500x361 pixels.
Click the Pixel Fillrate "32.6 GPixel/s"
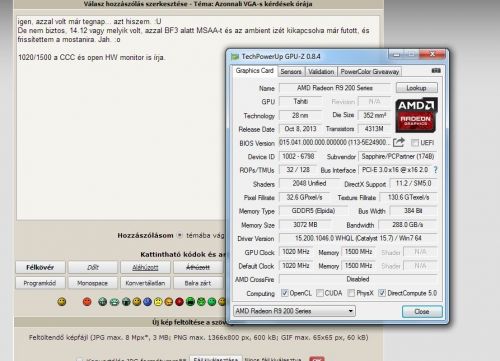[304, 197]
